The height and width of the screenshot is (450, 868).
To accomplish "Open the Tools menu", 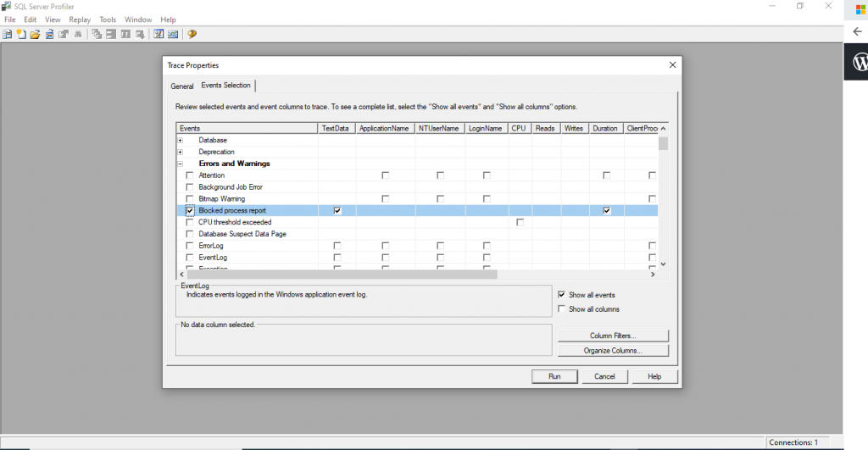I will pyautogui.click(x=108, y=19).
